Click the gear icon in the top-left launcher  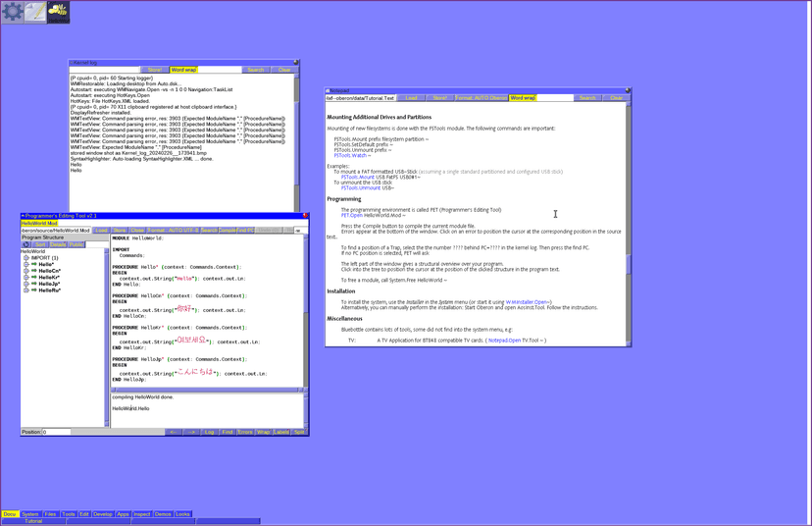(13, 12)
